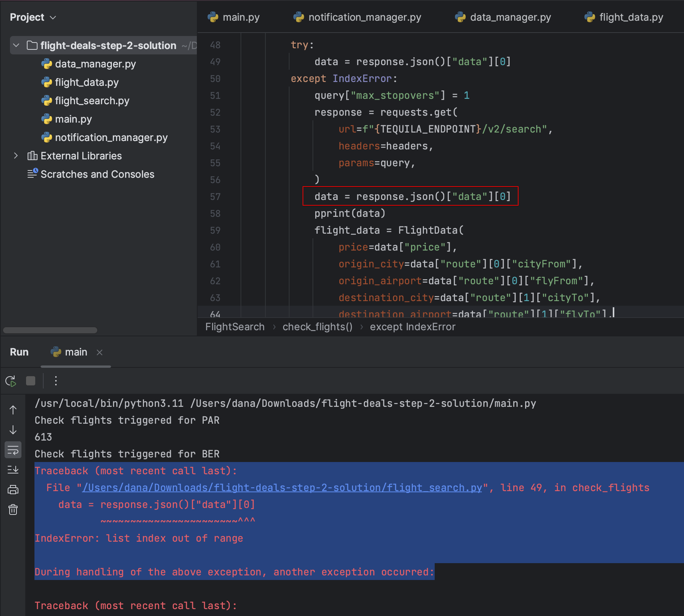Switch to the data_manager.py editor tab
This screenshot has height=616, width=684.
[503, 17]
